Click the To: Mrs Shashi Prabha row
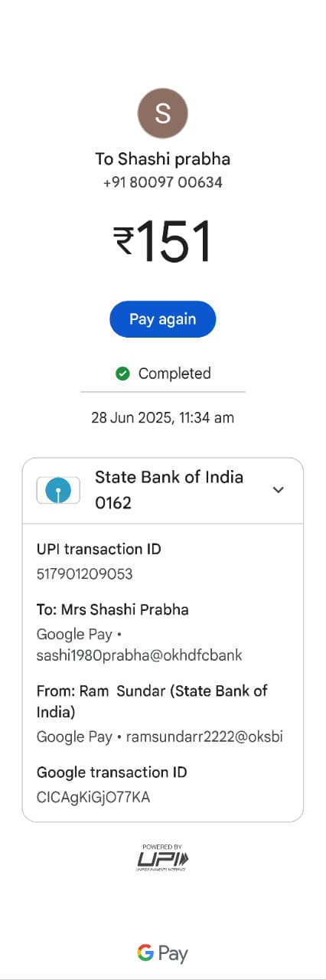The height and width of the screenshot is (980, 326). point(112,610)
